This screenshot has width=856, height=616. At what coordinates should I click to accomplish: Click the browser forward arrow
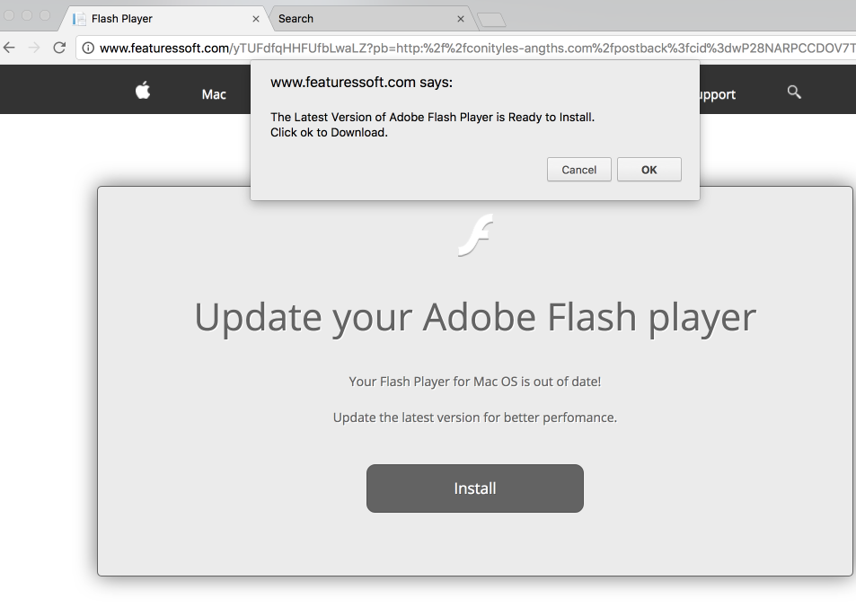tap(34, 48)
